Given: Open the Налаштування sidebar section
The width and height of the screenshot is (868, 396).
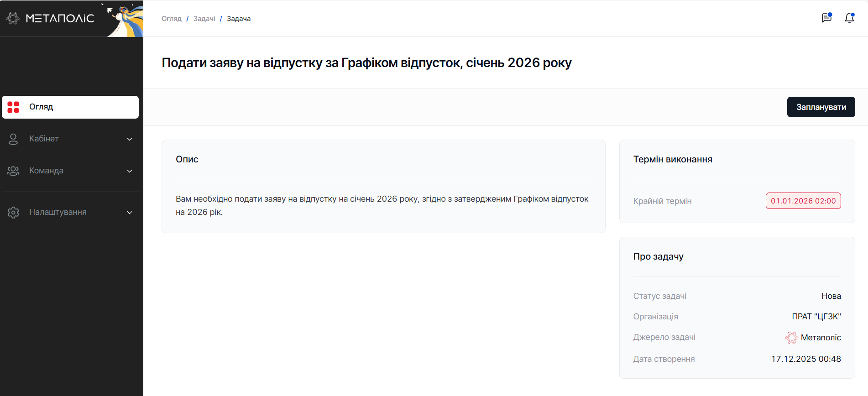Looking at the screenshot, I should click(58, 212).
